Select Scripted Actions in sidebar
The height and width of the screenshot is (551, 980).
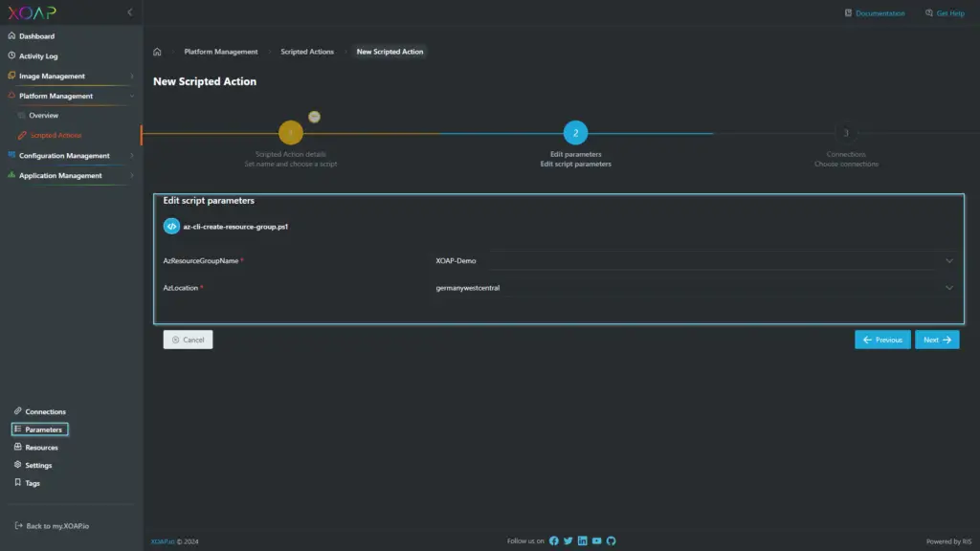tap(56, 136)
